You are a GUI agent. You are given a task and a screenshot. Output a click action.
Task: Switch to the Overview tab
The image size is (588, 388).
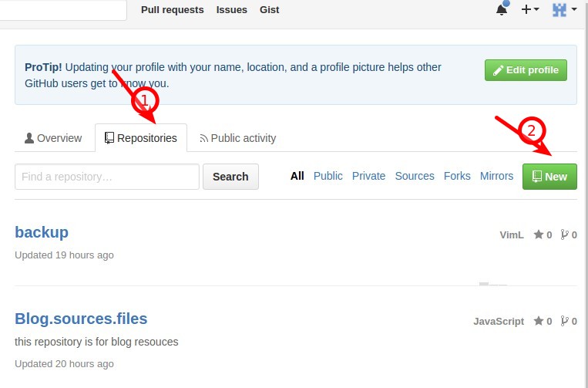(53, 138)
